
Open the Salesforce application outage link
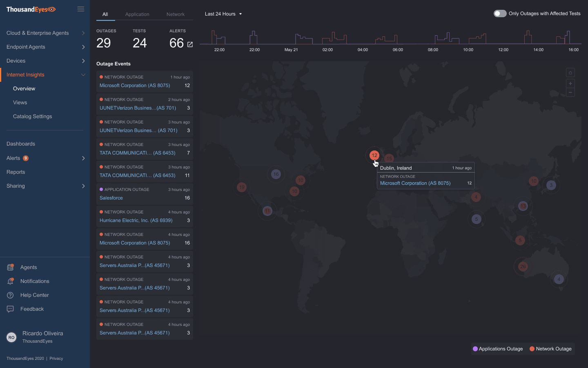pyautogui.click(x=111, y=197)
